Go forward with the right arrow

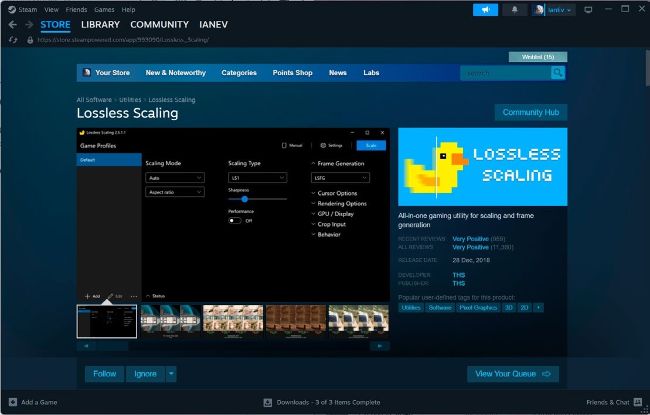pos(29,25)
